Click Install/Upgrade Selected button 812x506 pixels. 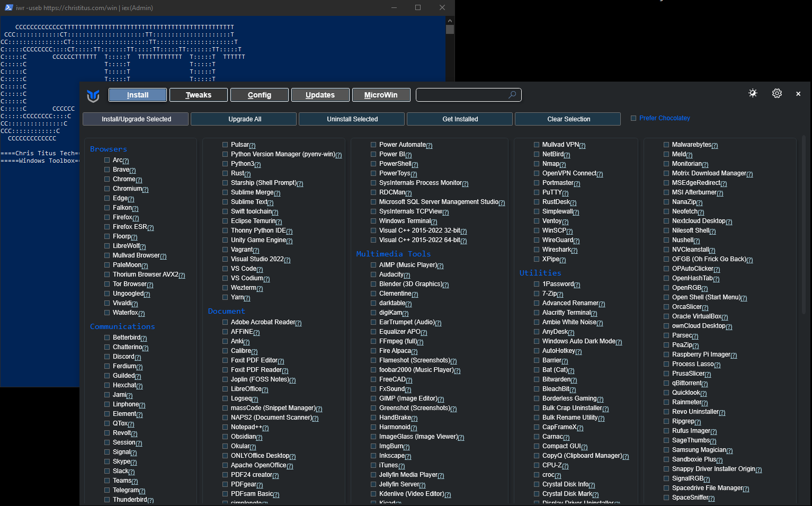pos(136,119)
